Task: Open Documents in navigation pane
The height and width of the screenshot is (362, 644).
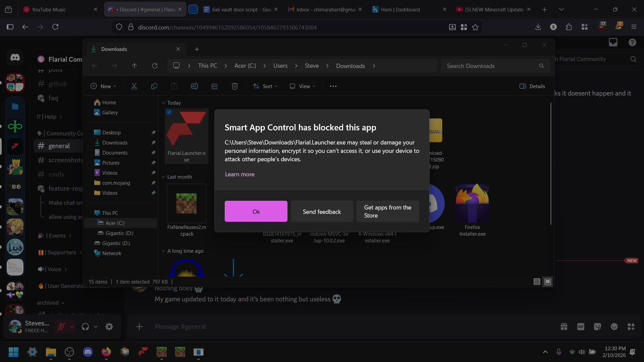Action: [115, 153]
